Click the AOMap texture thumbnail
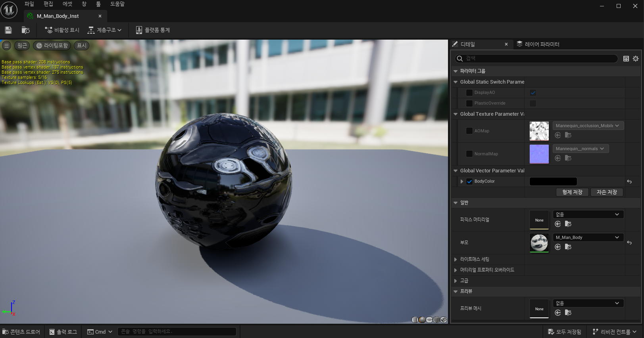This screenshot has width=644, height=338. tap(539, 131)
